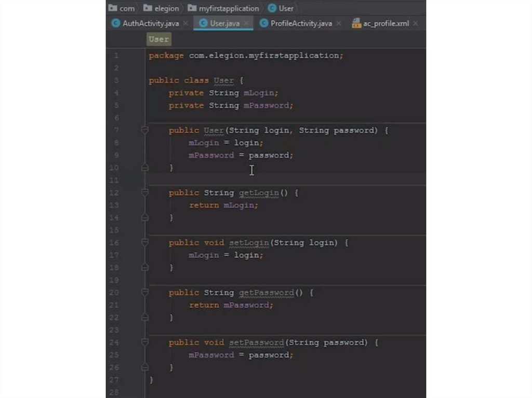This screenshot has width=532, height=398.
Task: Collapse the getPassword method at line 20
Action: coord(145,292)
